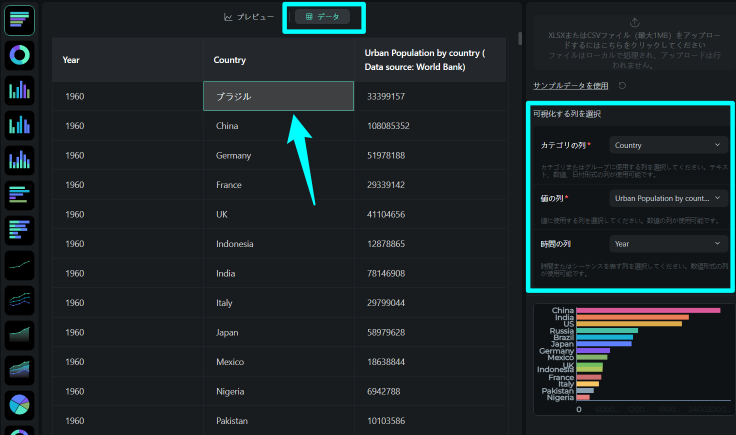736x435 pixels.
Task: Click the data table vertical scrollbar
Action: [518, 39]
